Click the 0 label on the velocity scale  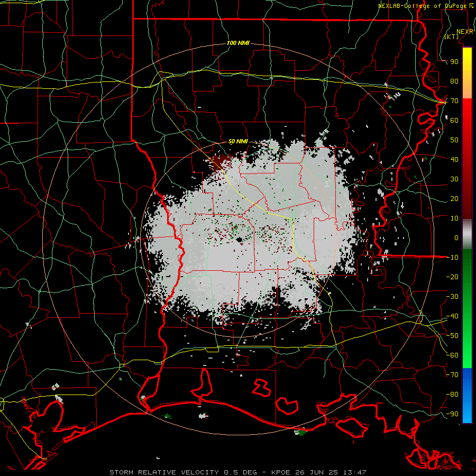pos(456,238)
